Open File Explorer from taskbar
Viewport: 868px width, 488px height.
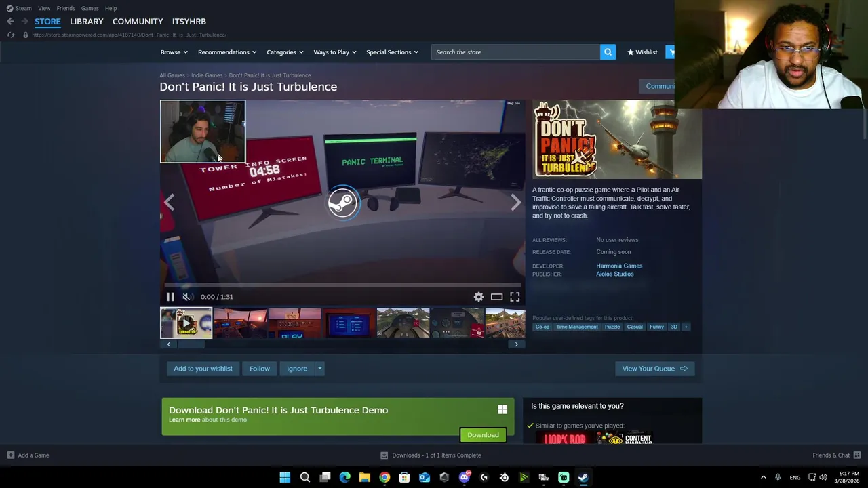point(364,477)
